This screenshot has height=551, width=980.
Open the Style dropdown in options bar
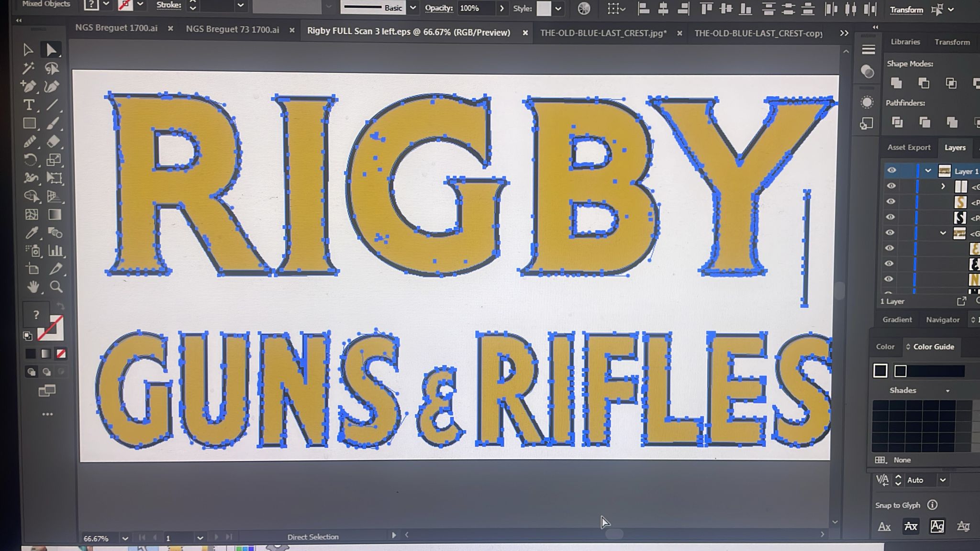click(x=557, y=8)
